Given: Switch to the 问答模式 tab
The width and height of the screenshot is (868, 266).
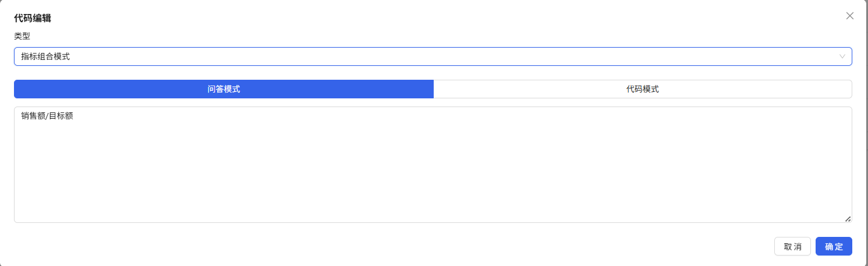Looking at the screenshot, I should pyautogui.click(x=224, y=89).
